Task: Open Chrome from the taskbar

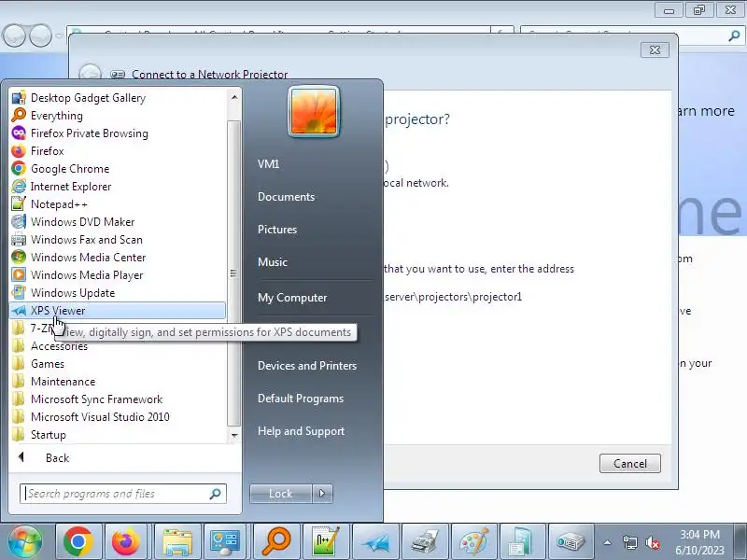Action: coord(78,541)
